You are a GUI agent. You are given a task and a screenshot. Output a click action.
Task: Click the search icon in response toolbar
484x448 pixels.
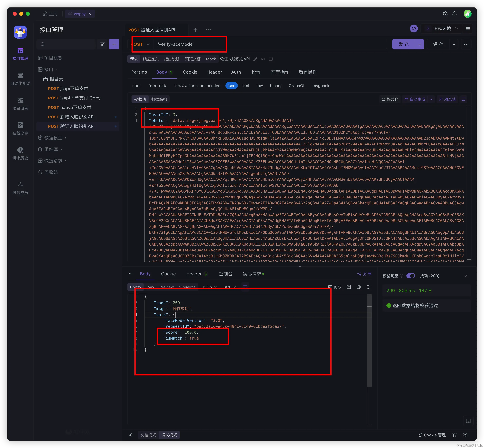click(x=368, y=287)
